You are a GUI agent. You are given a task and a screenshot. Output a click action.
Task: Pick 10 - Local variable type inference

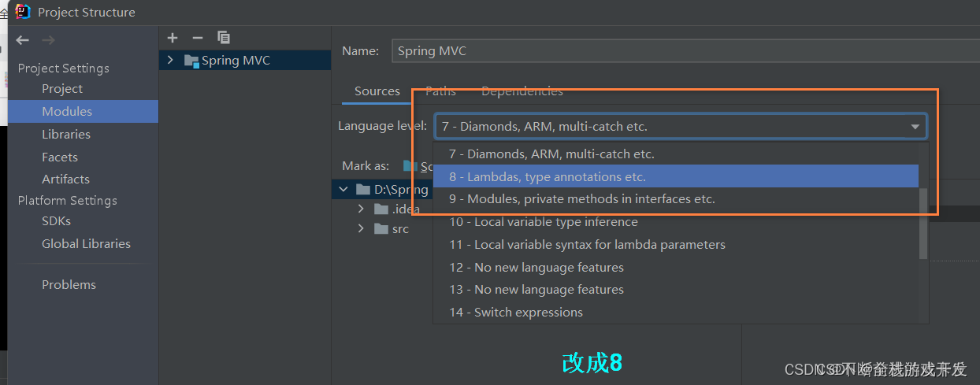[676, 222]
